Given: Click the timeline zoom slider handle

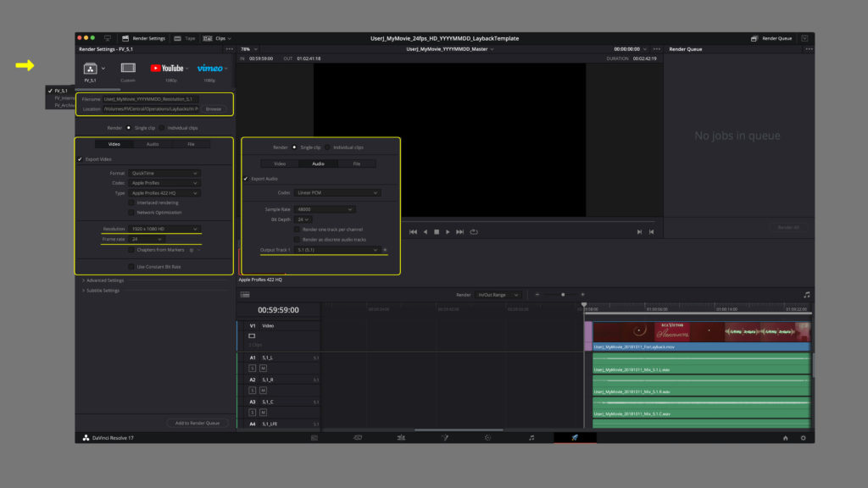Looking at the screenshot, I should pos(563,295).
